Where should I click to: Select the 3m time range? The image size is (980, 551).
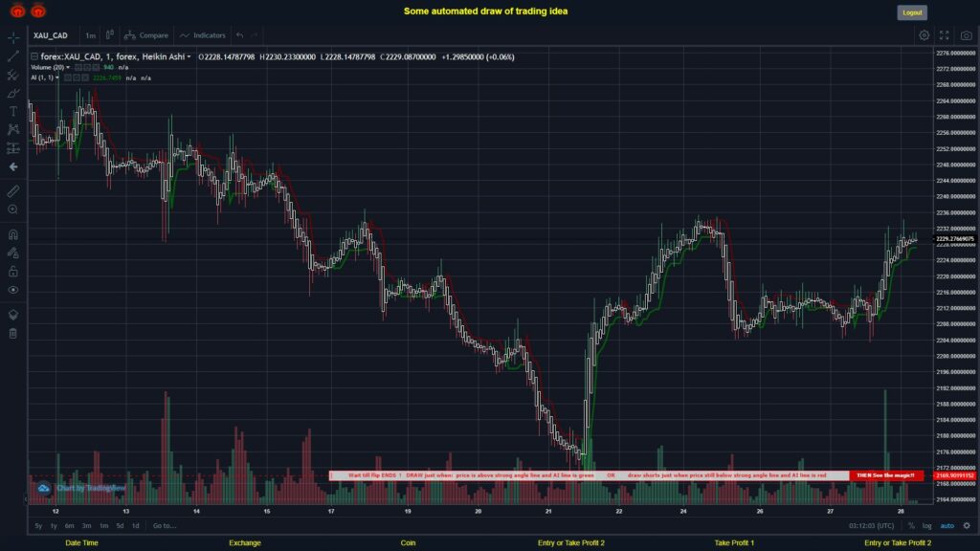click(87, 526)
